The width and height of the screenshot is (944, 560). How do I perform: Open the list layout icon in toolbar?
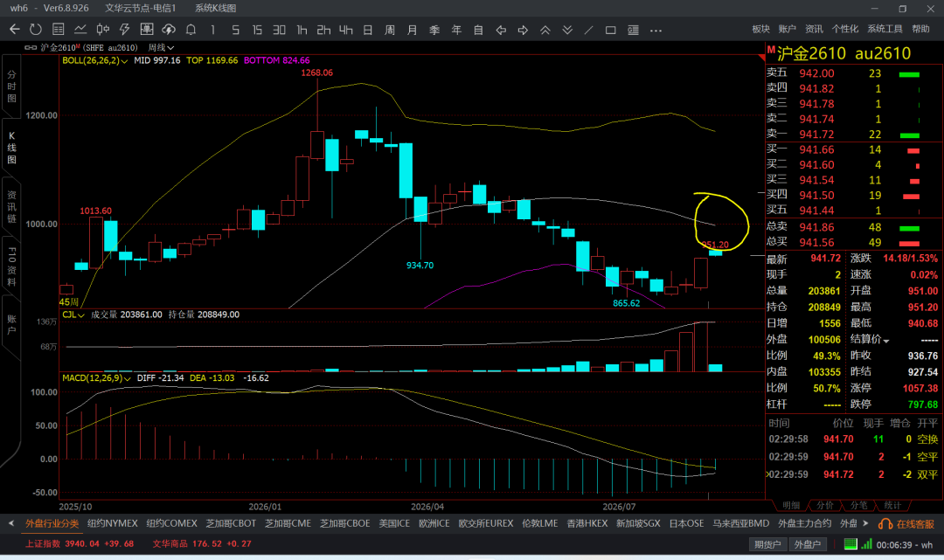(633, 30)
